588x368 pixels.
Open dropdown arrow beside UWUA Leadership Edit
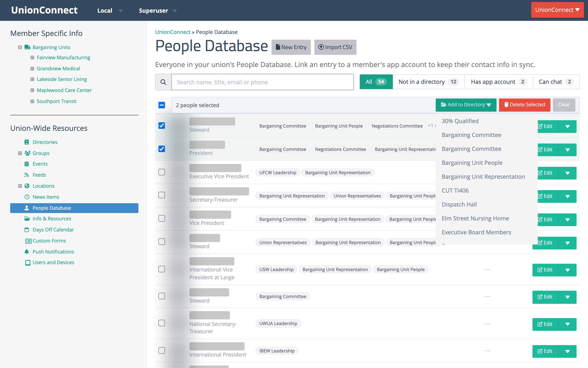[x=567, y=324]
